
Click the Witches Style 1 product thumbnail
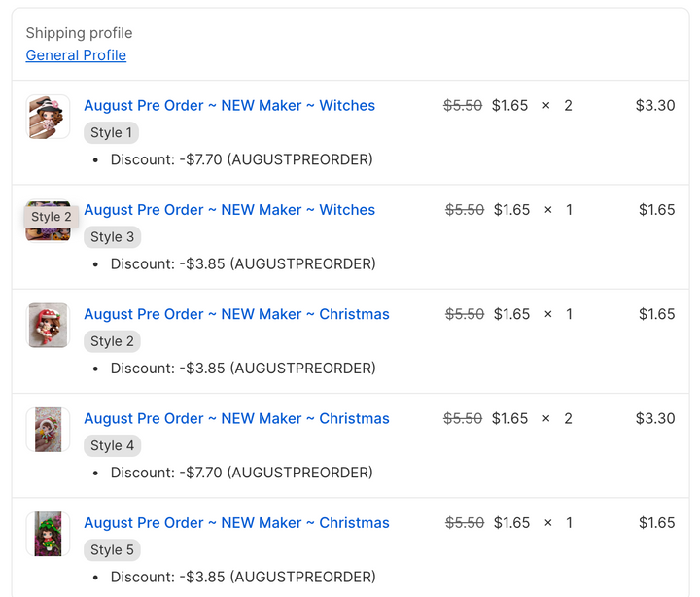point(48,117)
